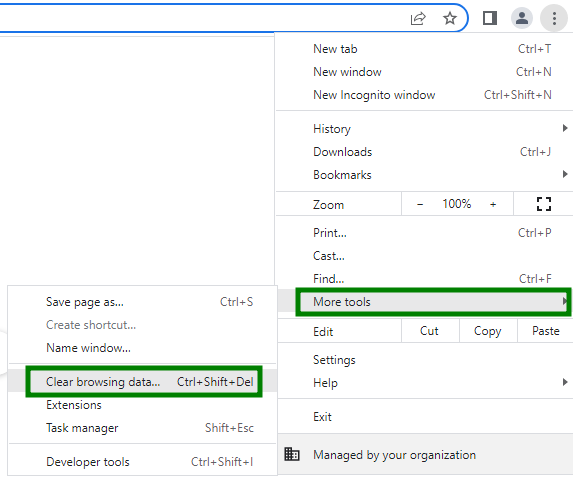Choose Print... from the menu
The height and width of the screenshot is (488, 573).
pyautogui.click(x=424, y=233)
